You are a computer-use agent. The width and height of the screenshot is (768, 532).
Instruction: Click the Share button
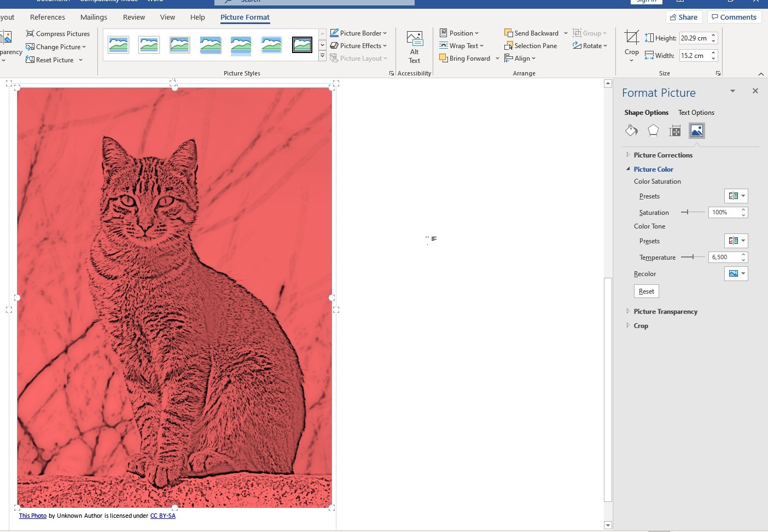pyautogui.click(x=684, y=17)
